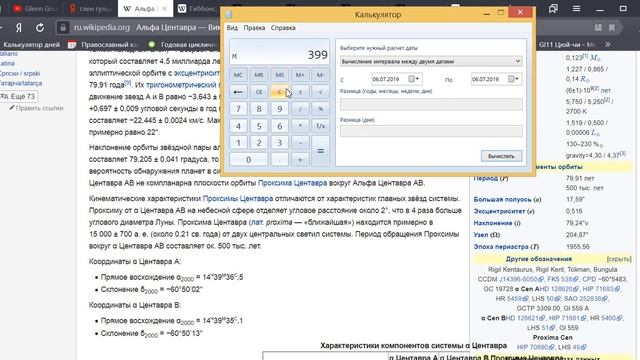640x360 pixels.
Task: Click digit 2 on Calculator keypad
Action: 259,143
